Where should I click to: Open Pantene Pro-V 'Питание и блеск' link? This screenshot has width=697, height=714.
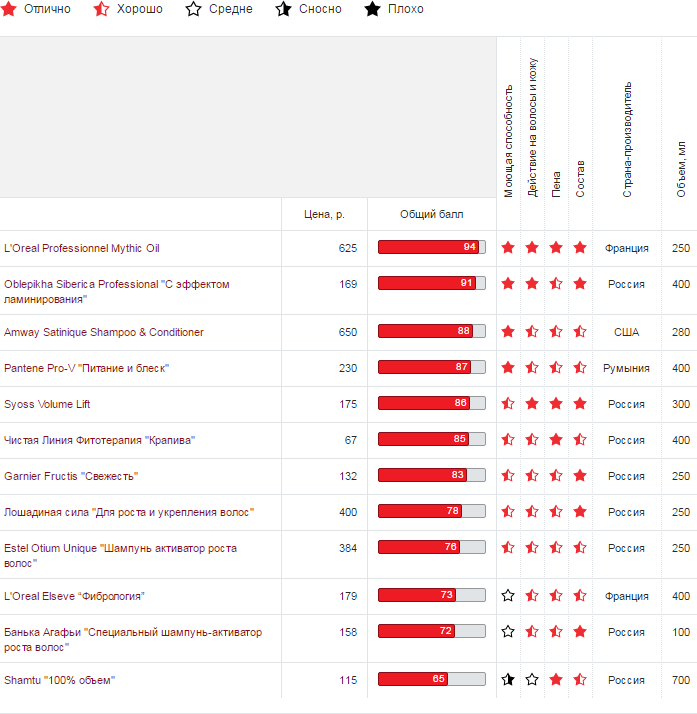(x=86, y=368)
